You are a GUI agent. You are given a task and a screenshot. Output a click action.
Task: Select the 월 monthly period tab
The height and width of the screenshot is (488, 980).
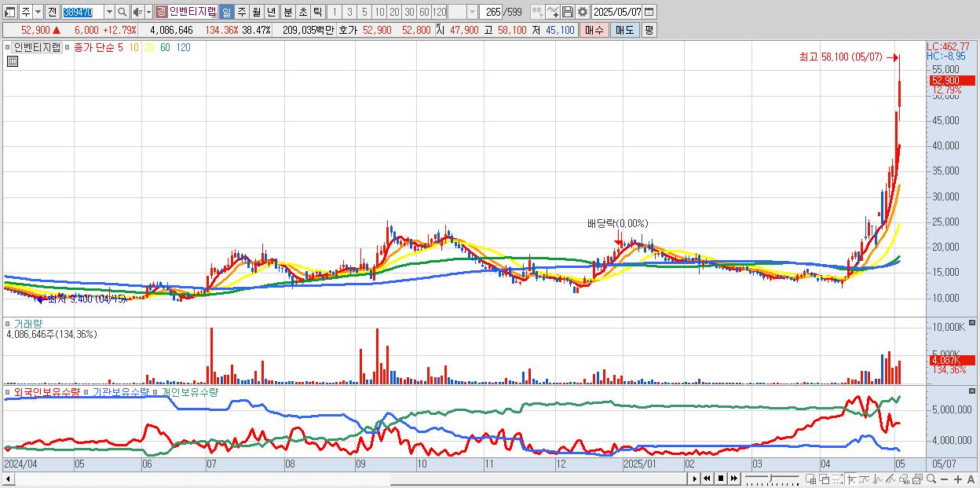[256, 12]
